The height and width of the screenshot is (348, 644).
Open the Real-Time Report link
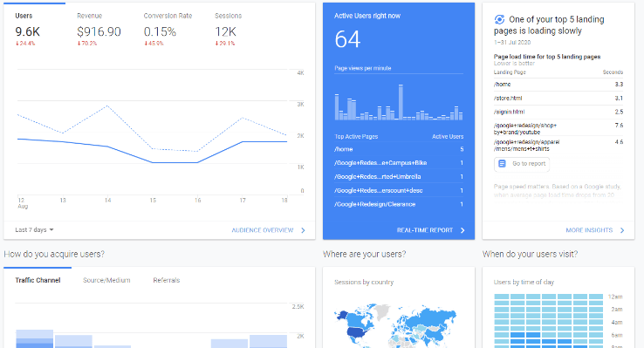tap(425, 230)
